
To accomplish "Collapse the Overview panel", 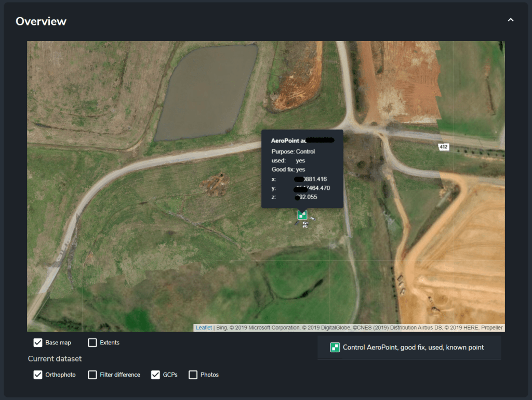I will point(510,19).
